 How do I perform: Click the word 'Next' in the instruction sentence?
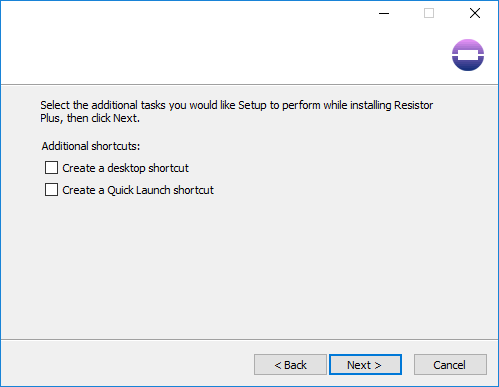(125, 118)
